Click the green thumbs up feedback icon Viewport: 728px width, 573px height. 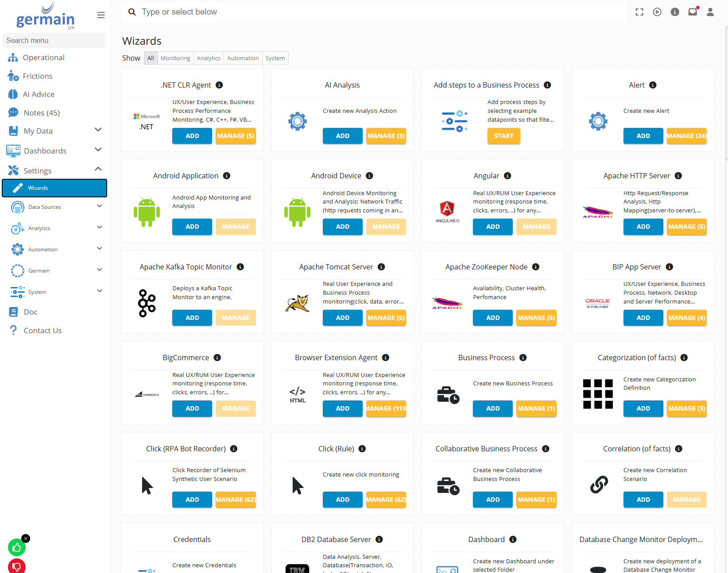click(x=17, y=548)
